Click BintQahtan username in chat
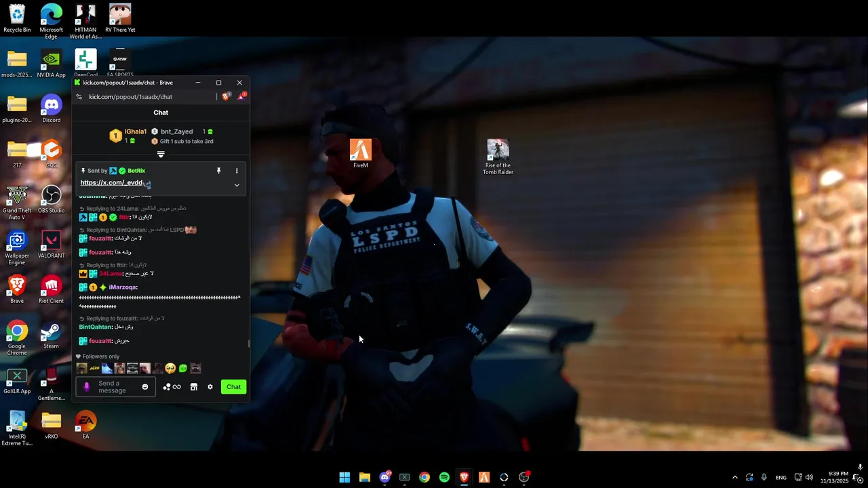This screenshot has height=488, width=868. 96,327
